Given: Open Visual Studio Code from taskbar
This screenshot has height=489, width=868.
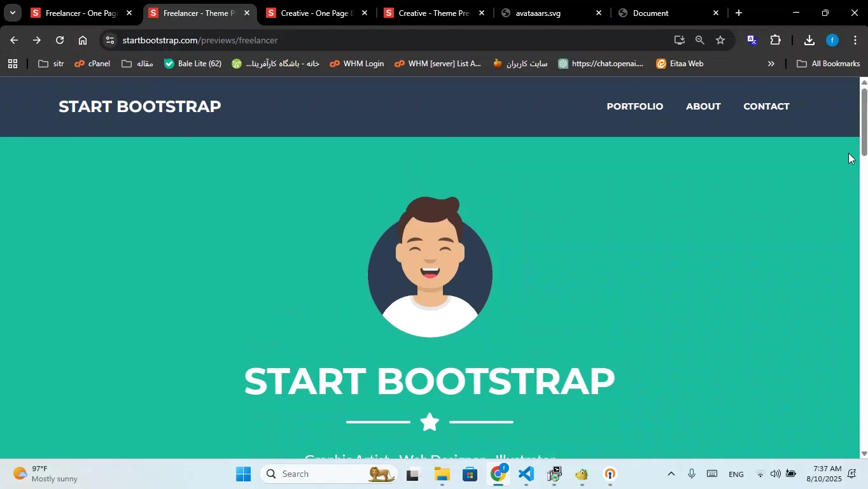Looking at the screenshot, I should click(526, 474).
